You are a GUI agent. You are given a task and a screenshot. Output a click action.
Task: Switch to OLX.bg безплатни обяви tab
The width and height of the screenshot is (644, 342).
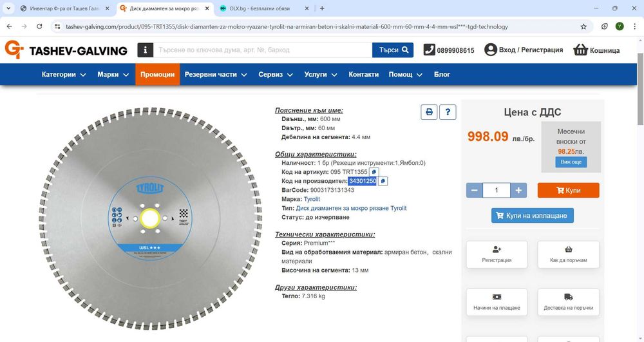click(x=265, y=8)
